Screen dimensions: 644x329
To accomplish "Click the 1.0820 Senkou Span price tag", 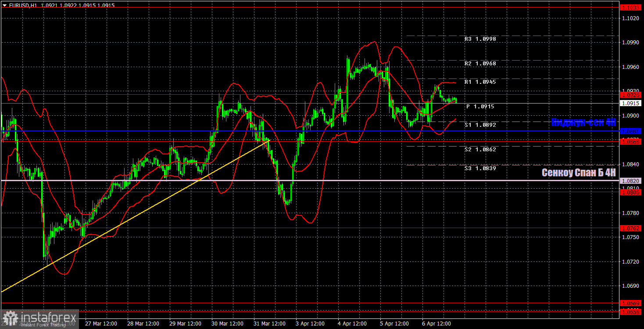I will click(x=631, y=181).
